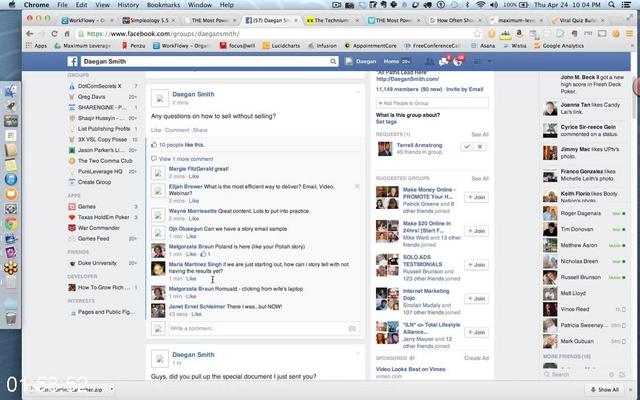Bookmark page with the star icon
The width and height of the screenshot is (640, 400).
pyautogui.click(x=477, y=34)
